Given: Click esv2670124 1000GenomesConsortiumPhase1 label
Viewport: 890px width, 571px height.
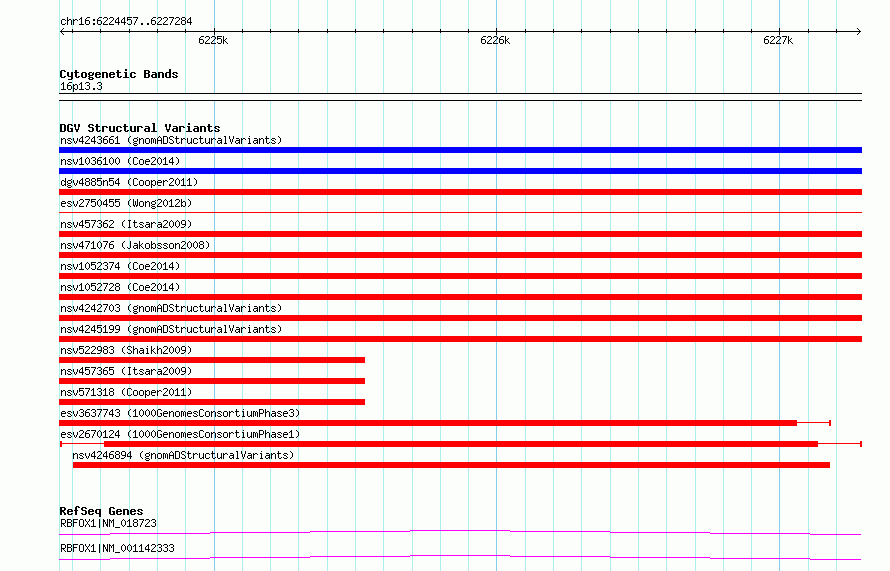Looking at the screenshot, I should click(x=180, y=434).
